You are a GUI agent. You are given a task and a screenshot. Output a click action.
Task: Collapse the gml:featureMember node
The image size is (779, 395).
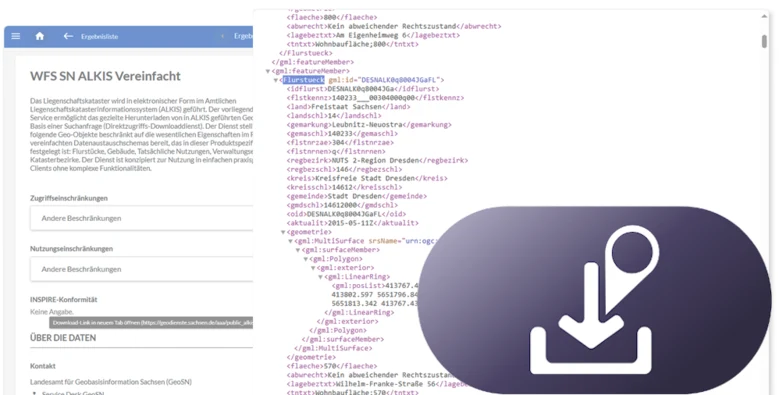tap(268, 71)
